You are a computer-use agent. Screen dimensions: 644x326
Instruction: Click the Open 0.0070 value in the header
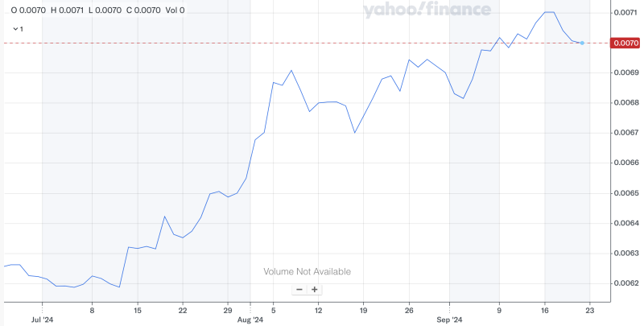pyautogui.click(x=28, y=10)
